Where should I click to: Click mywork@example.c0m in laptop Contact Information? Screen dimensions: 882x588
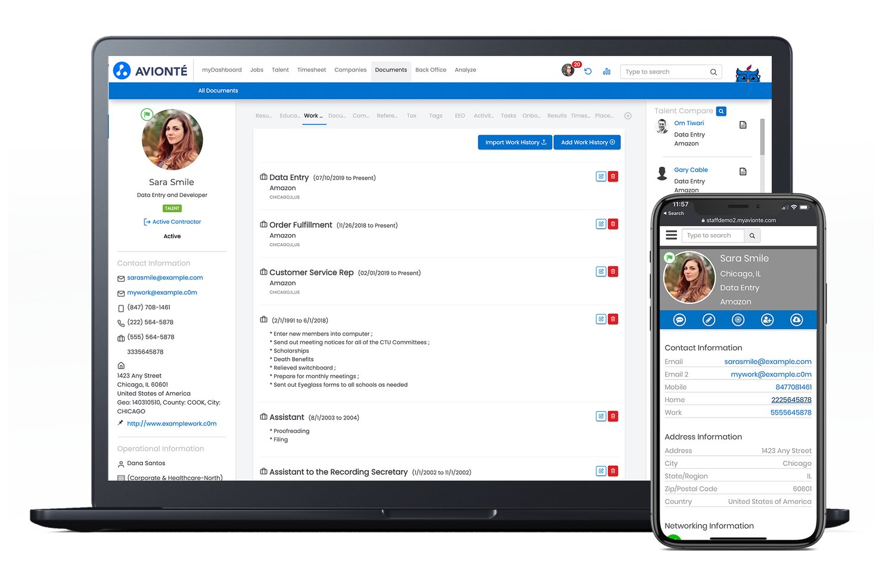pyautogui.click(x=162, y=293)
